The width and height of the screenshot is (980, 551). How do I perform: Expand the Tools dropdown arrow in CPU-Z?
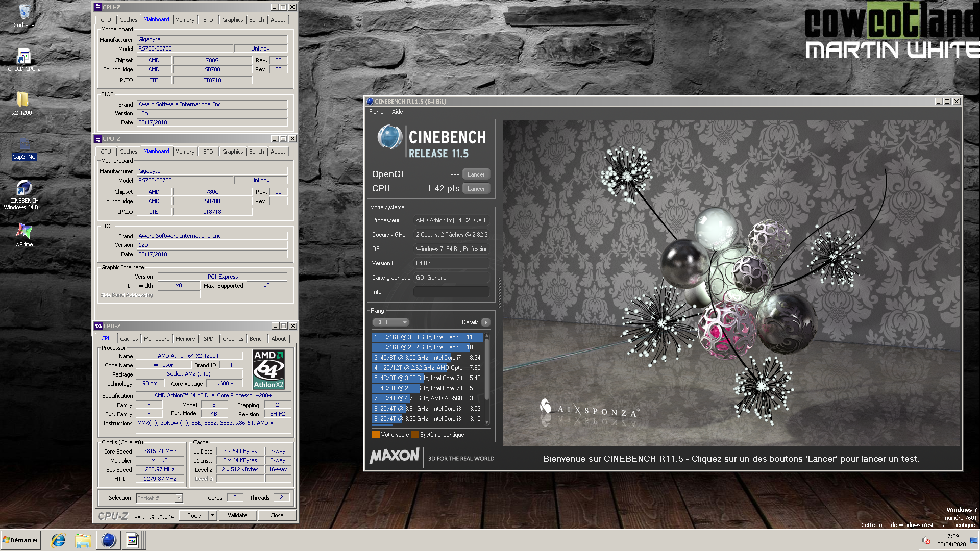(213, 515)
